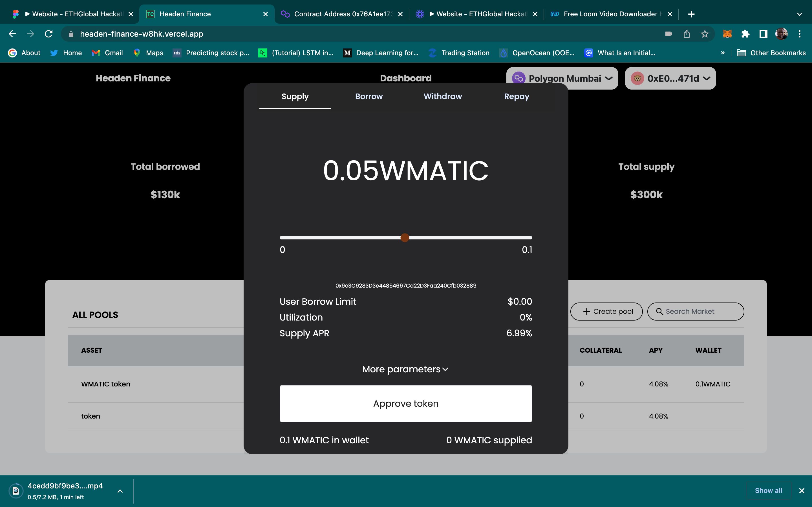Viewport: 812px width, 507px height.
Task: Open the wallet address 0xE0...471d dropdown
Action: (x=670, y=78)
